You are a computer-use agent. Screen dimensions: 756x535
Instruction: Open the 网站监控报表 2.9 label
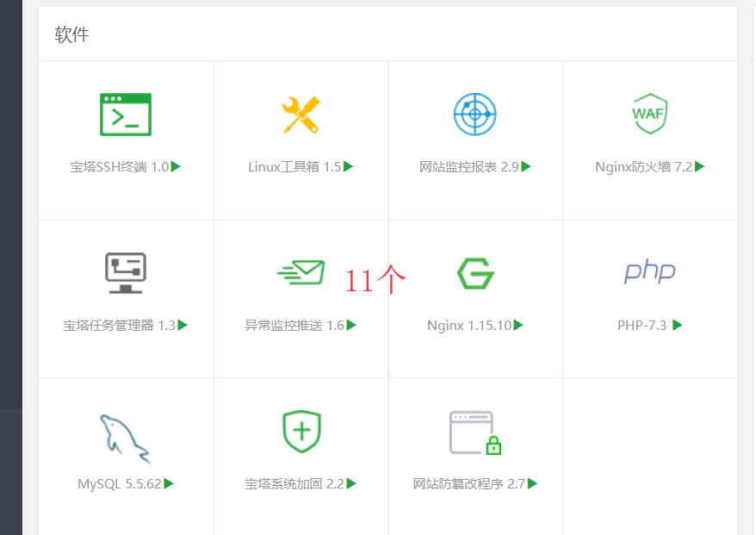pos(469,167)
